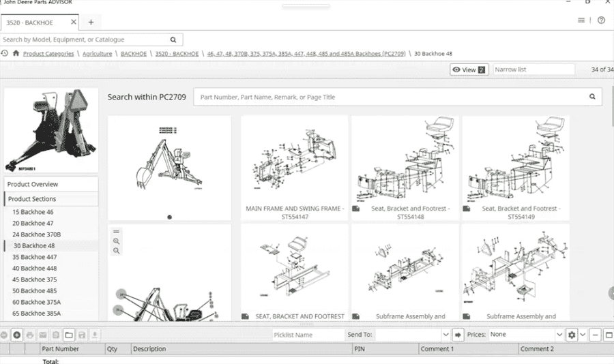The width and height of the screenshot is (614, 364).
Task: Select 60 Backhoe 375A section
Action: click(x=36, y=302)
